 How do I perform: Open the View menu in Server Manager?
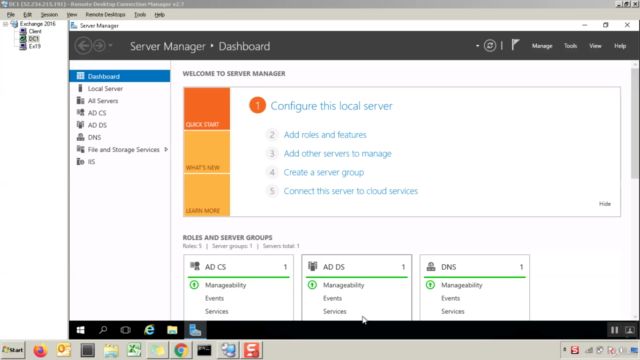[x=595, y=46]
